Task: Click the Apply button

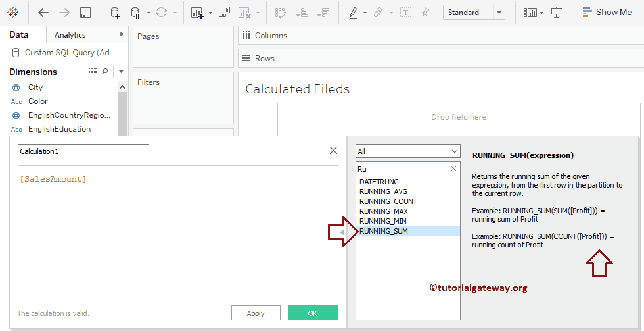Action: [256, 313]
